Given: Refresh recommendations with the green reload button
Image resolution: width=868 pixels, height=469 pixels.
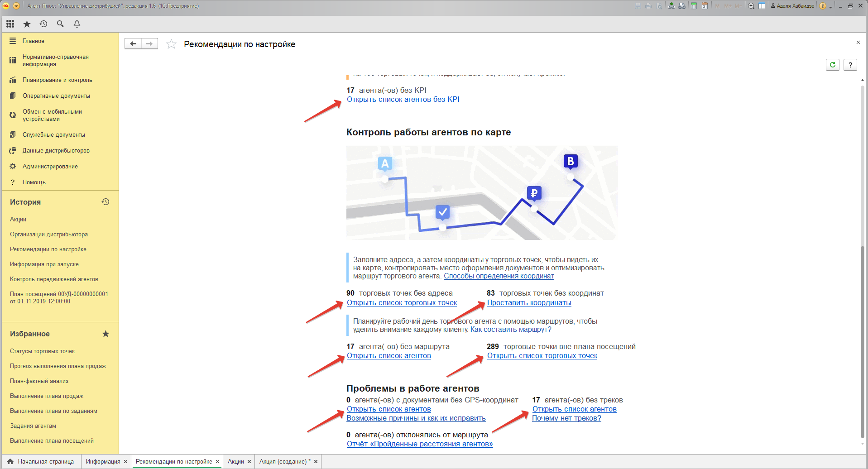Looking at the screenshot, I should 832,65.
